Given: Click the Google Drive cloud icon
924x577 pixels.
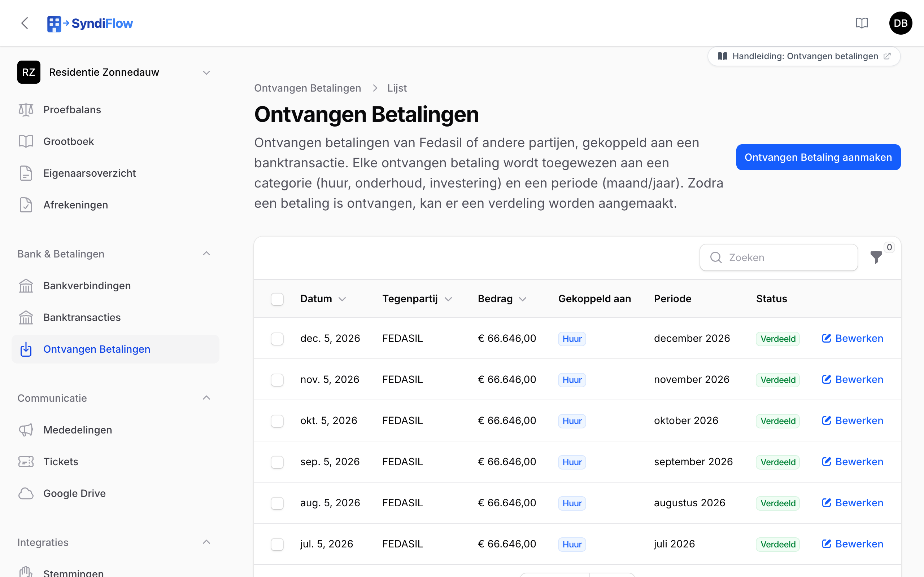Looking at the screenshot, I should coord(26,493).
